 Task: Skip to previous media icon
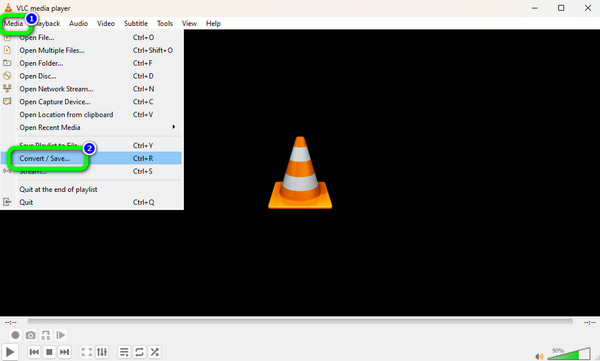coord(34,352)
